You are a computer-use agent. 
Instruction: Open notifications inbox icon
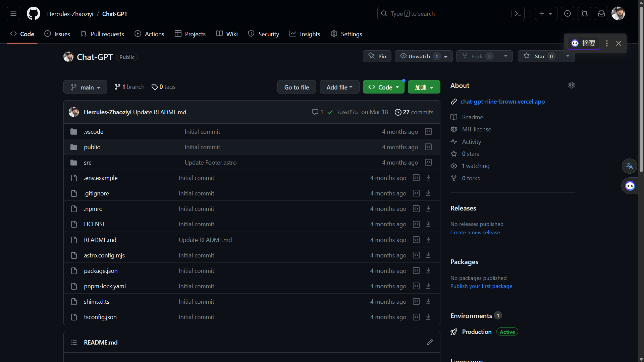(601, 14)
